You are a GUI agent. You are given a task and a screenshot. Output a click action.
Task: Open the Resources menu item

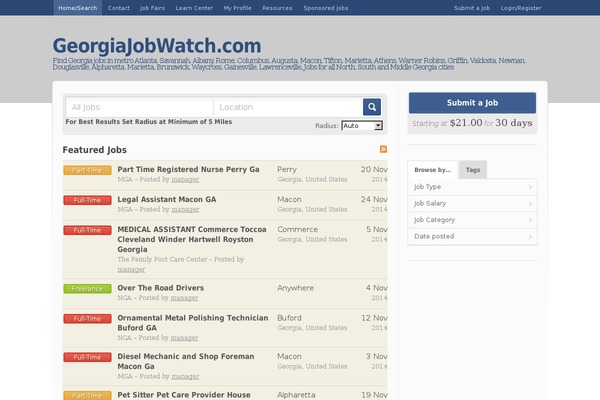(x=277, y=8)
